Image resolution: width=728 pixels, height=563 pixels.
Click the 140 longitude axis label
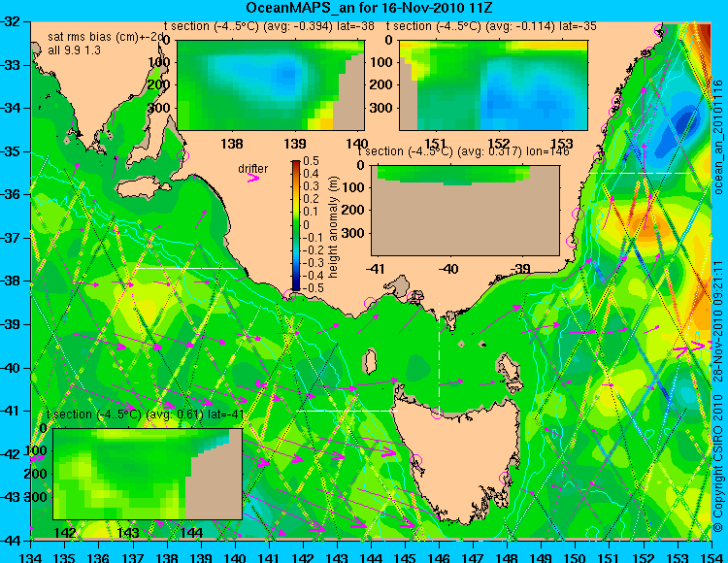click(235, 557)
